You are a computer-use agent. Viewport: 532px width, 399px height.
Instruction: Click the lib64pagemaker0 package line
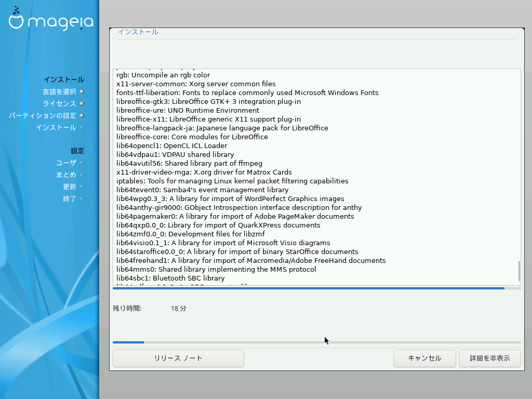[235, 216]
